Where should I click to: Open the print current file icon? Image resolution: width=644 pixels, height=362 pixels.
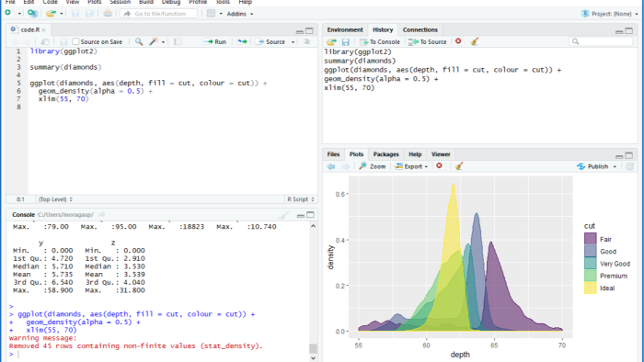point(108,14)
